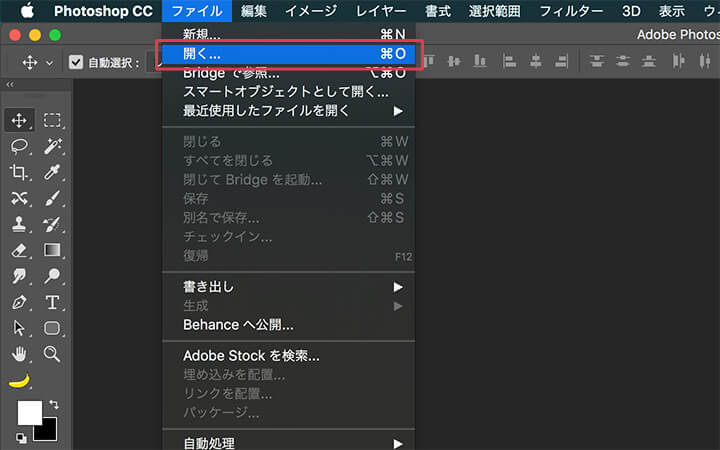Click distribute left edges in options bar
Image resolution: width=720 pixels, height=450 pixels.
pyautogui.click(x=679, y=61)
